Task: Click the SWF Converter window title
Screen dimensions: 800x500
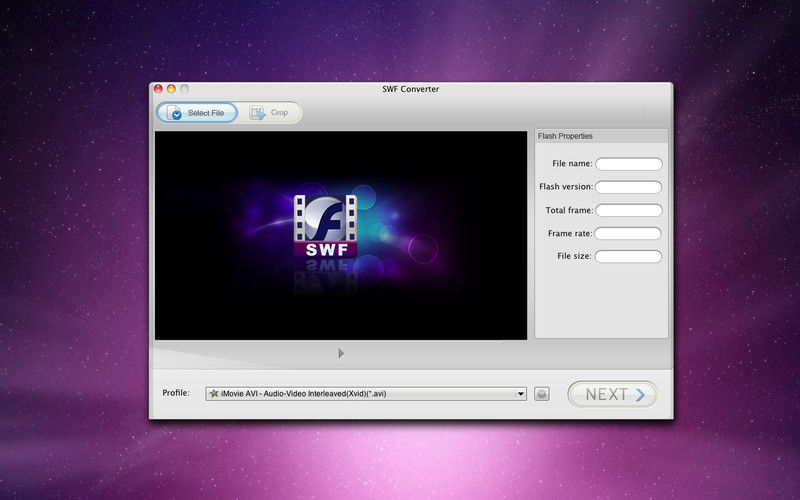Action: [x=411, y=89]
